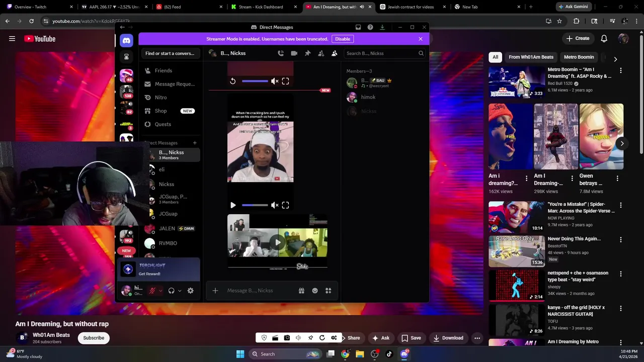This screenshot has height=362, width=644.
Task: Open File Explorer from taskbar
Action: [360, 354]
